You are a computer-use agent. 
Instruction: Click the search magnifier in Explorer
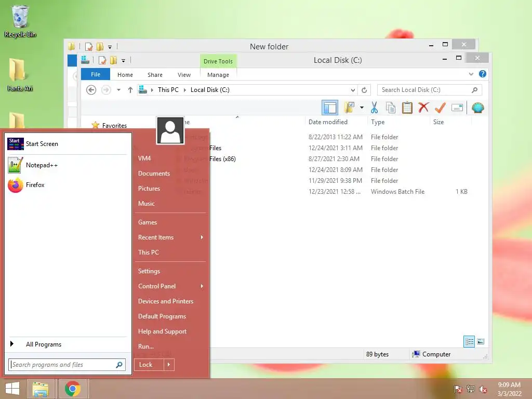click(x=475, y=90)
